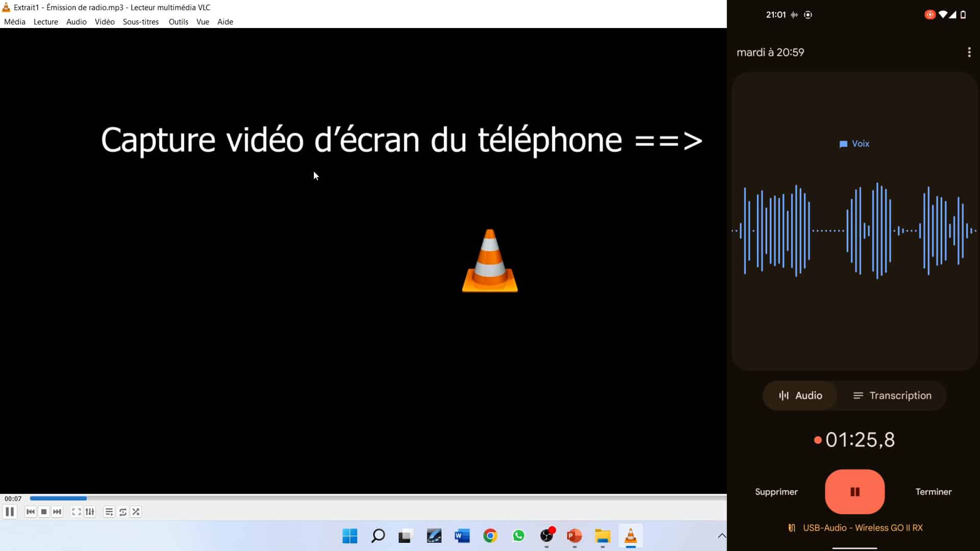Pause playback in VLC
980x551 pixels.
click(9, 512)
